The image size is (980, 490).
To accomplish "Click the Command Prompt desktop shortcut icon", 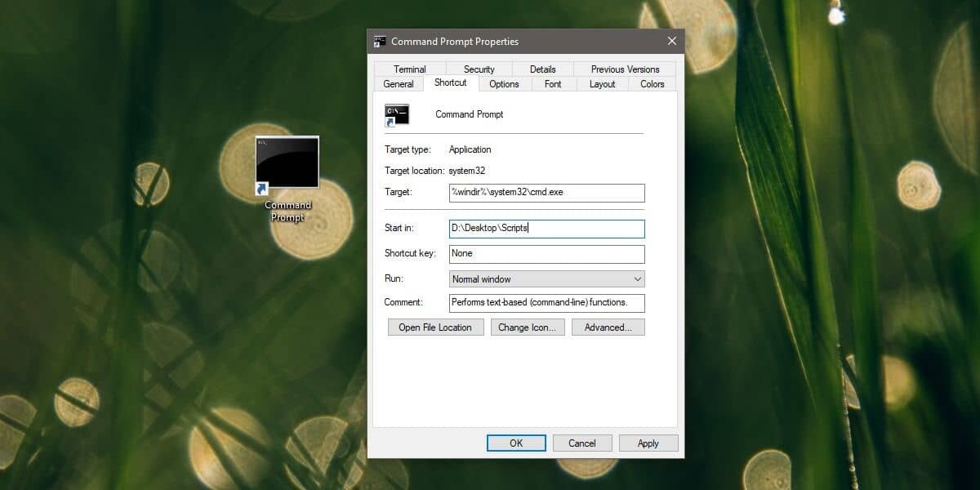I will (x=287, y=163).
